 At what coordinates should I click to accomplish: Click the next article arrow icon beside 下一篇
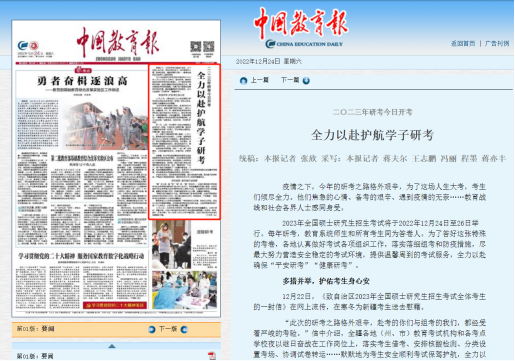tap(306, 81)
